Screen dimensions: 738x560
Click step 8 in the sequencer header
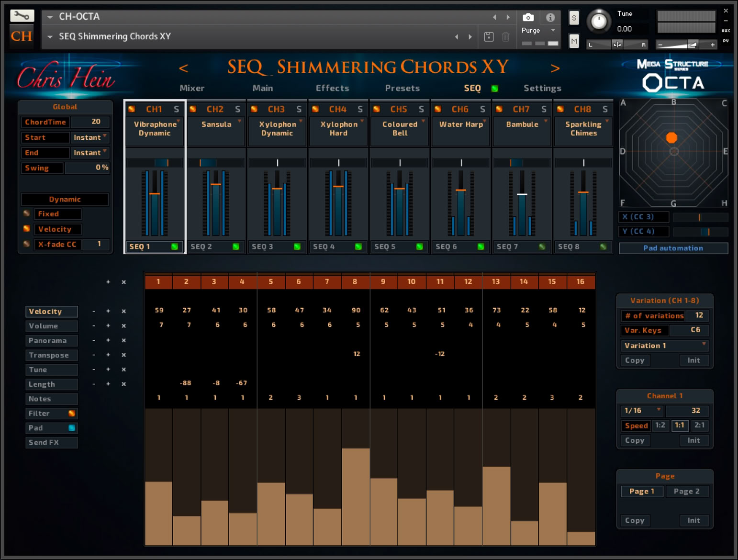(355, 282)
